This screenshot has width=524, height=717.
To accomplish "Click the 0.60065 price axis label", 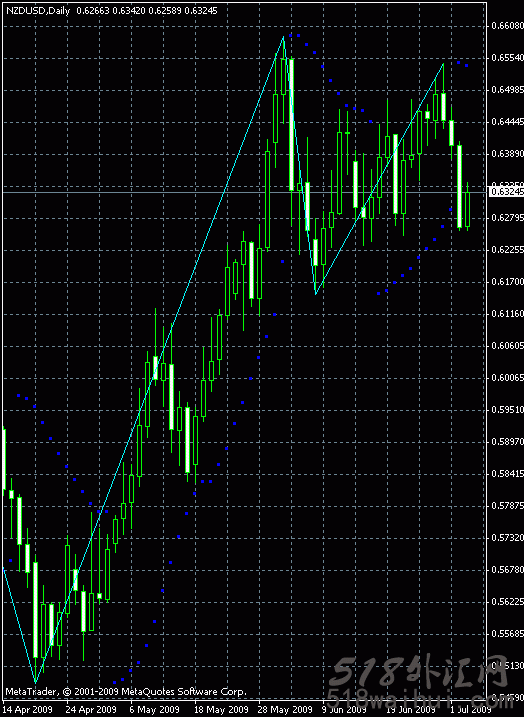I will pyautogui.click(x=507, y=378).
